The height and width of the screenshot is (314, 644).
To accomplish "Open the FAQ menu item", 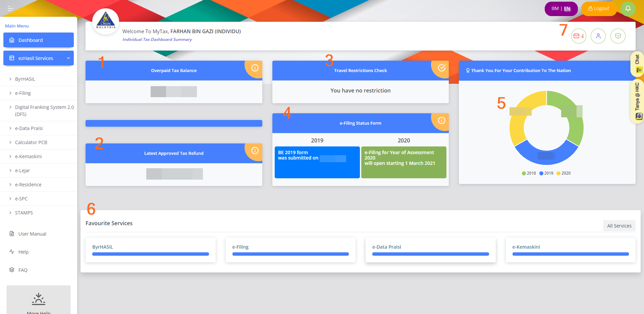I will pyautogui.click(x=22, y=270).
